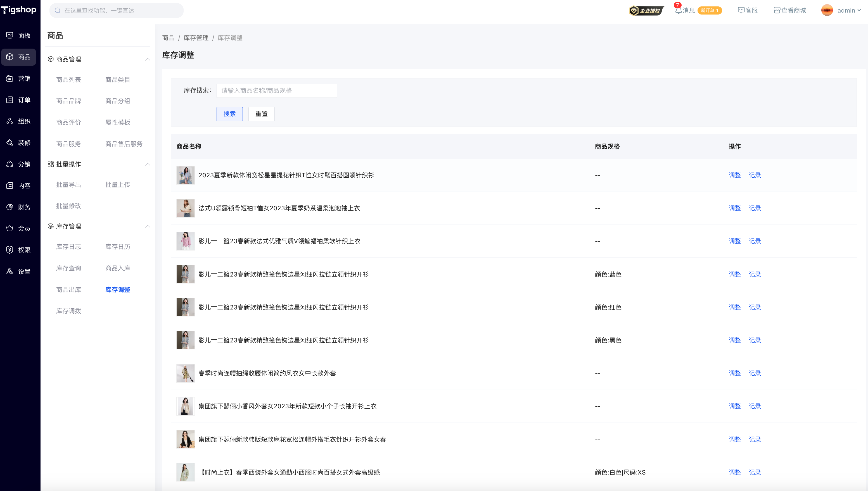Click 查看商城 view store icon
Viewport: 868px width, 491px height.
click(777, 10)
